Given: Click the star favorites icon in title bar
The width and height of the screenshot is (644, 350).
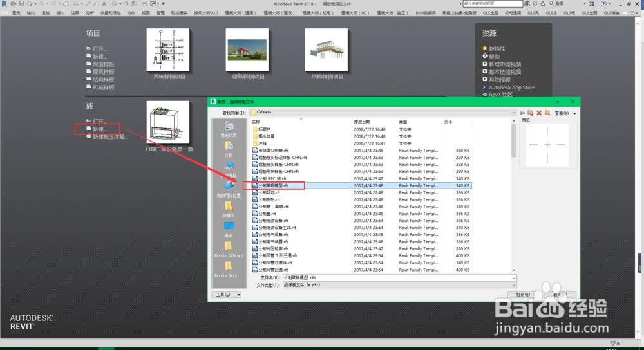Looking at the screenshot, I should tap(542, 4).
